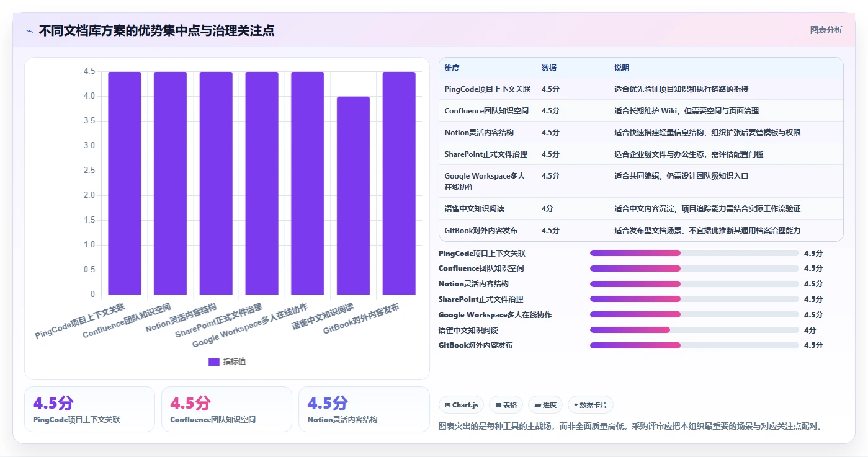
Task: Click the Notion灵活内容结构 progress bar
Action: (x=694, y=284)
